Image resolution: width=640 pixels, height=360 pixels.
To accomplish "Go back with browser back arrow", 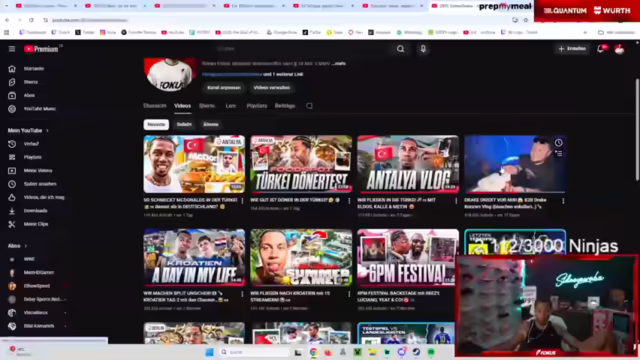I will [7, 20].
